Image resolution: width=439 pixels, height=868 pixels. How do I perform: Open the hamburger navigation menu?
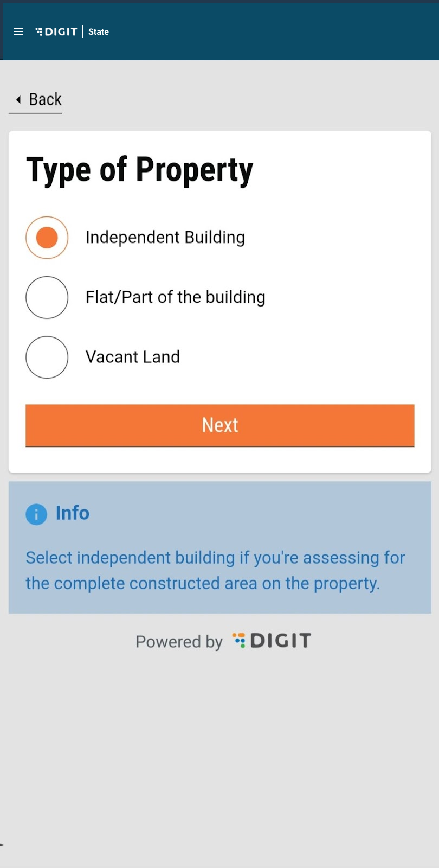pyautogui.click(x=18, y=31)
